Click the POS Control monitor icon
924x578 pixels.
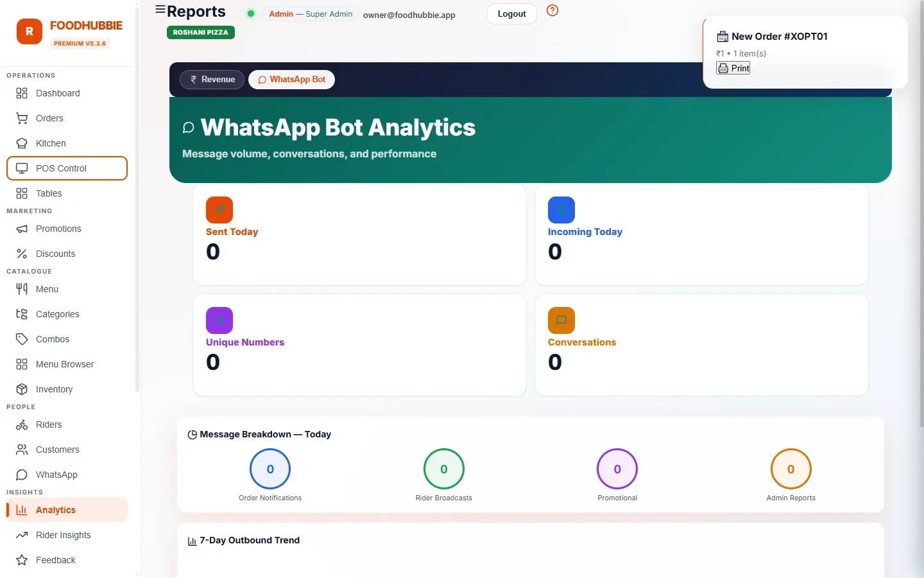pos(22,168)
